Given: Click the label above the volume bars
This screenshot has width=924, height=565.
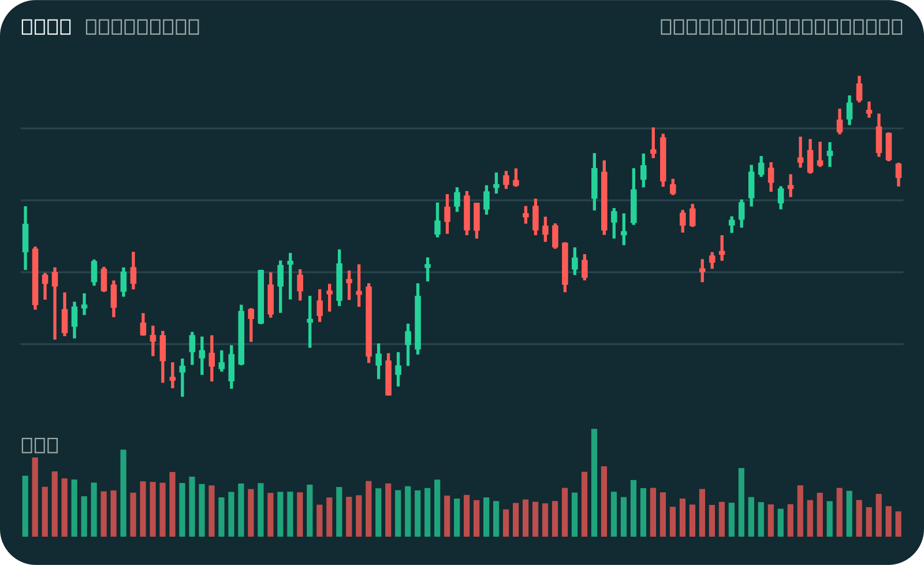Looking at the screenshot, I should pos(40,445).
